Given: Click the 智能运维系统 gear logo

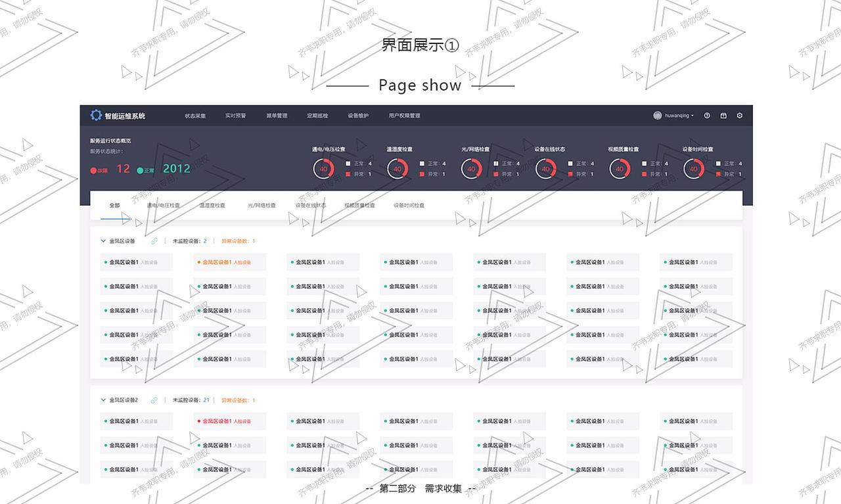Looking at the screenshot, I should pyautogui.click(x=96, y=115).
